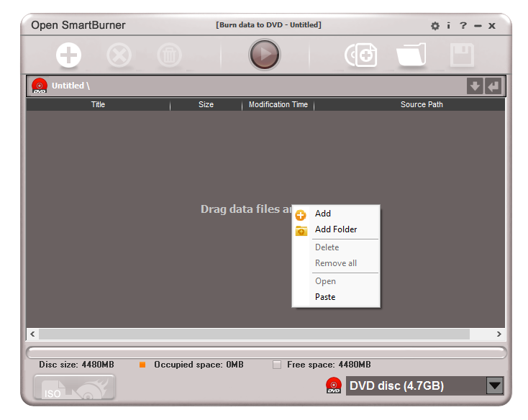Select Remove all in the context menu
Screen dimensions: 528x420
tap(337, 263)
